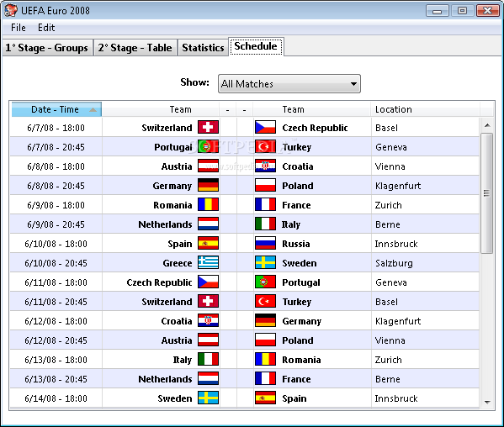Select the 6/7/08 - 18:00 date cell
The width and height of the screenshot is (504, 427).
click(x=56, y=128)
